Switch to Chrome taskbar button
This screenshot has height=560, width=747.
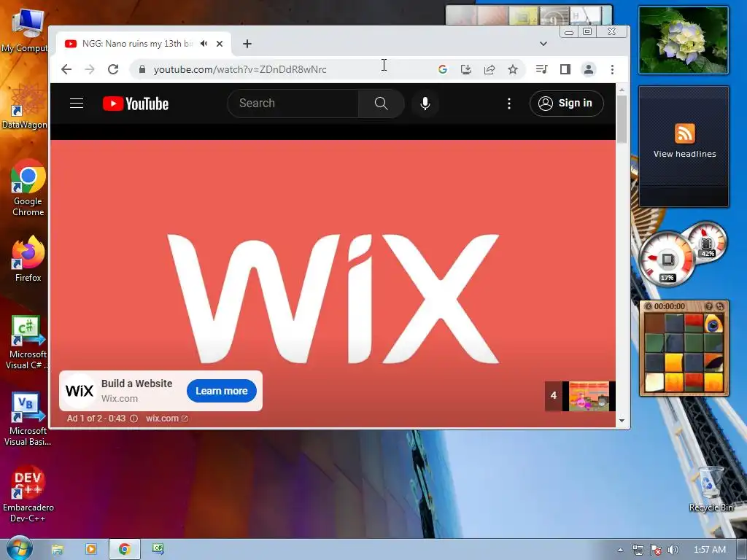tap(124, 550)
